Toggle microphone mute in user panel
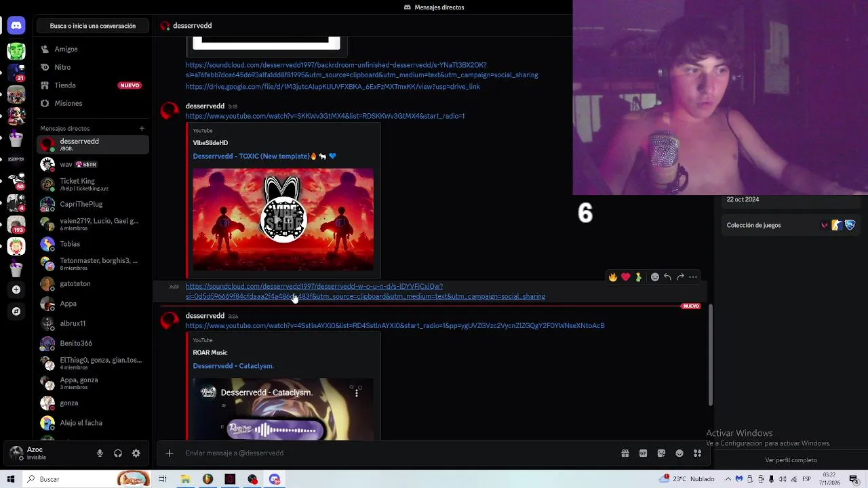 tap(100, 453)
